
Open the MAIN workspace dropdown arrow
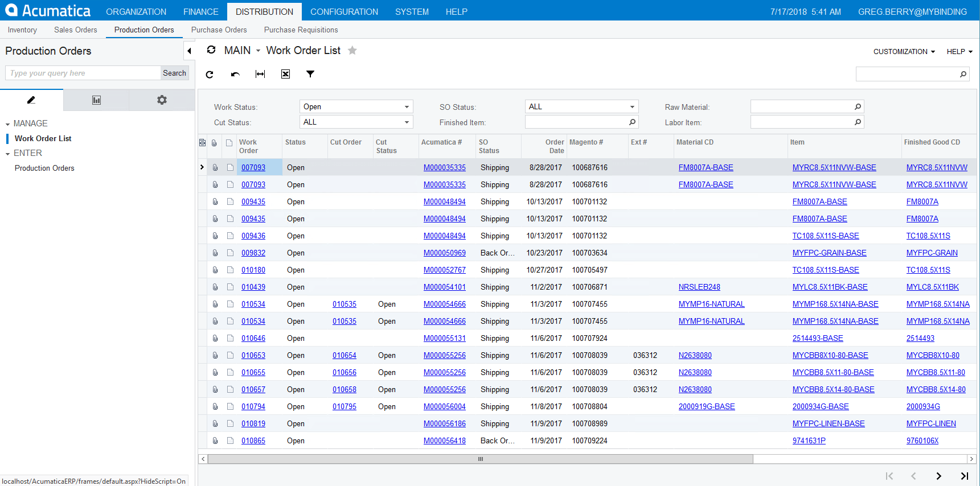[258, 51]
